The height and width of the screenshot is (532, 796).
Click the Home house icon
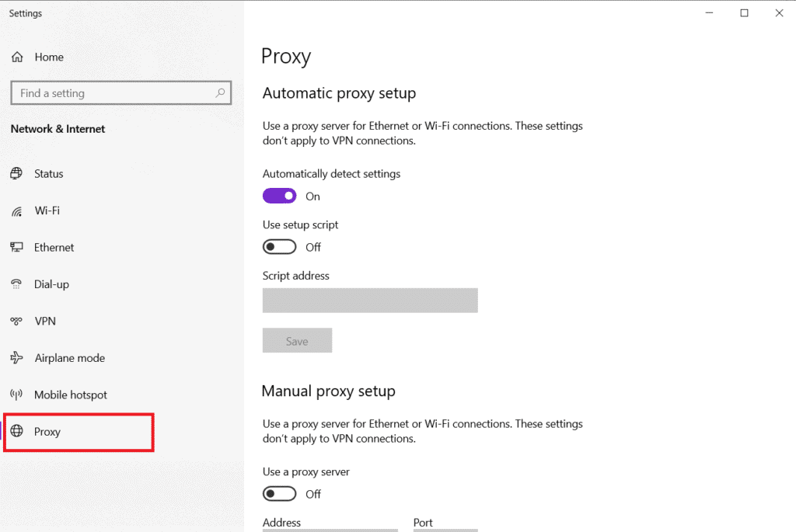[x=17, y=57]
